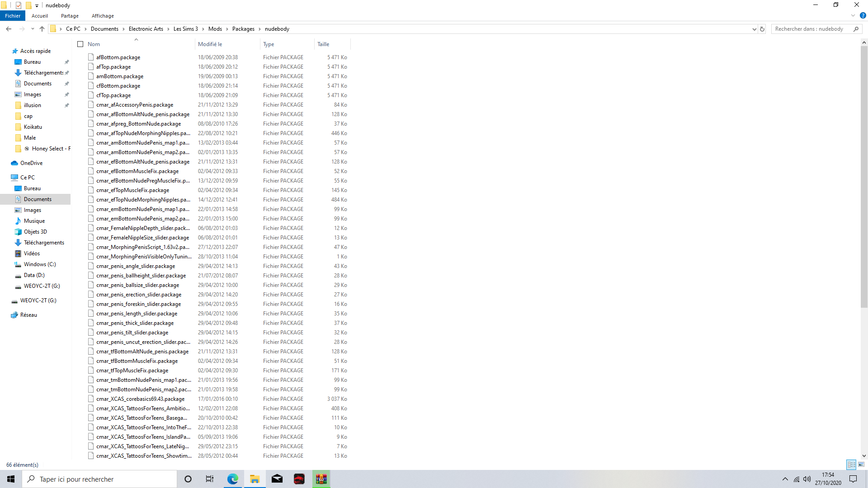Navigate to Les Sims 3 in the breadcrumb
The height and width of the screenshot is (488, 868).
(x=186, y=29)
